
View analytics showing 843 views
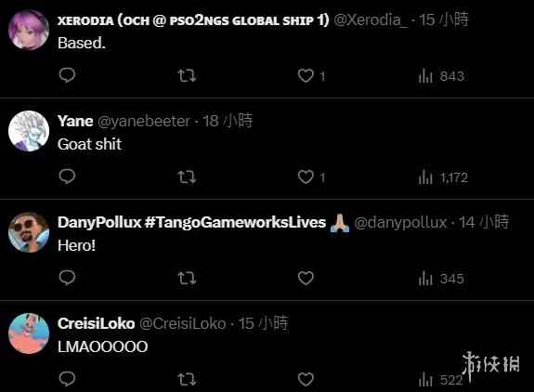click(441, 75)
